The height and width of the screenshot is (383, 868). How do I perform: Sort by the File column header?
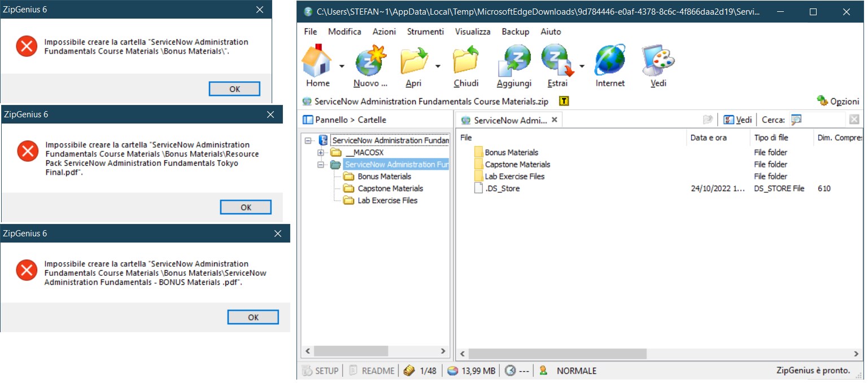(571, 138)
